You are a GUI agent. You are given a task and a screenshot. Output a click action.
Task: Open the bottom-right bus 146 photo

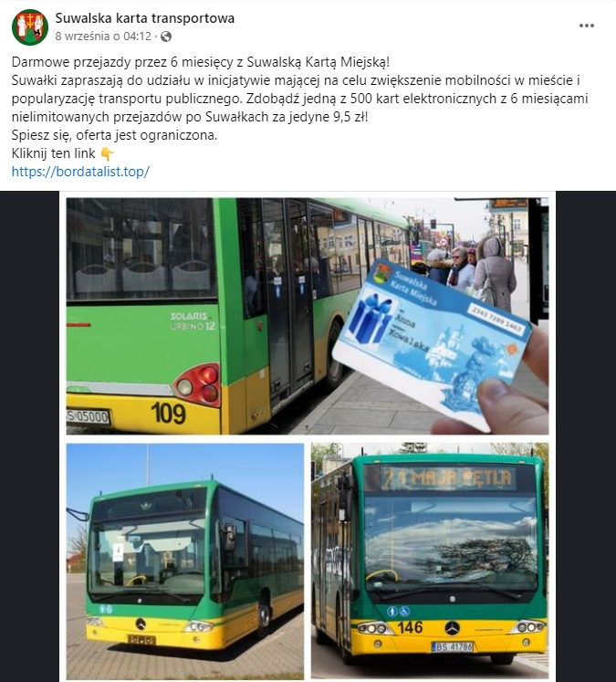[x=430, y=561]
